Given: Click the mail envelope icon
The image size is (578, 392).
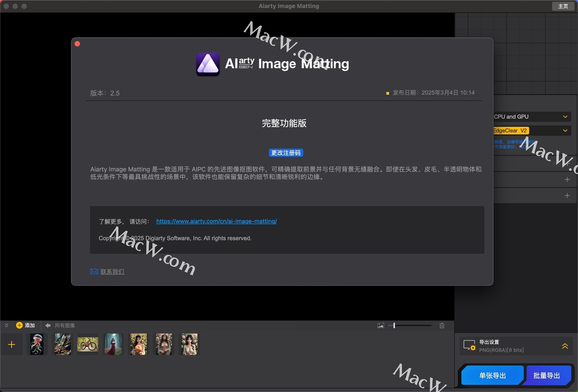Looking at the screenshot, I should (x=94, y=272).
